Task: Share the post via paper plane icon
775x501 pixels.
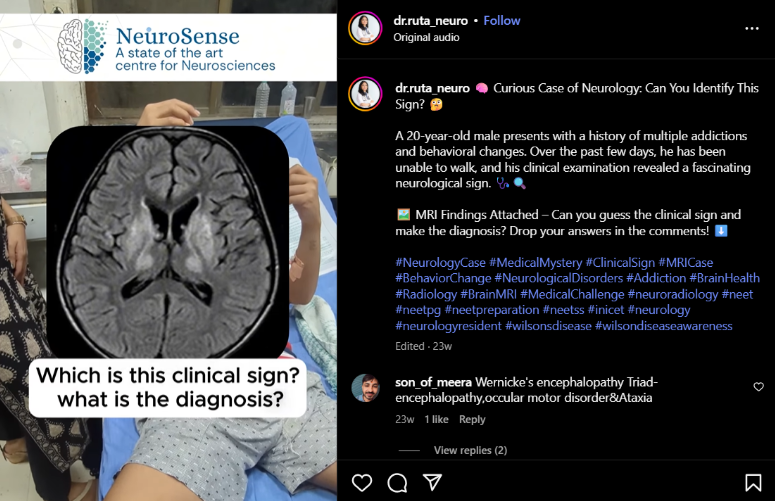Action: coord(432,482)
